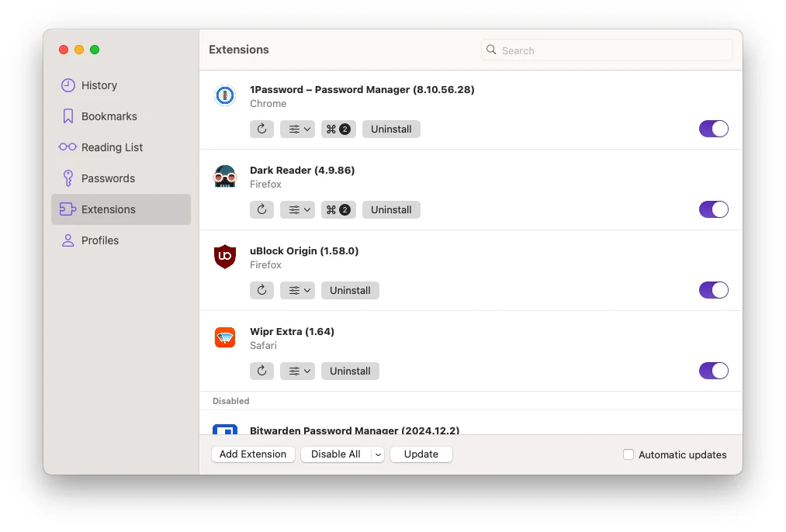Viewport: 786px width, 532px height.
Task: Click the reload icon for 1Password extension
Action: click(x=261, y=130)
